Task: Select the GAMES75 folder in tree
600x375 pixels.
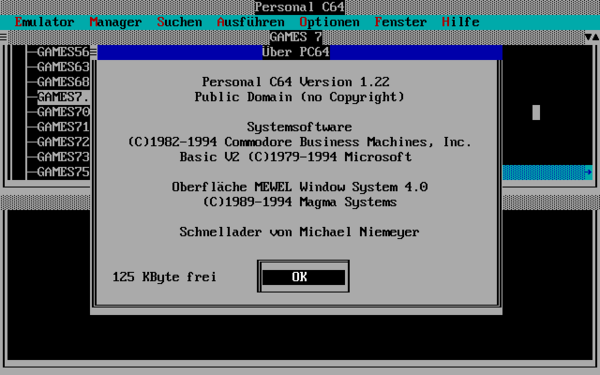Action: [63, 172]
